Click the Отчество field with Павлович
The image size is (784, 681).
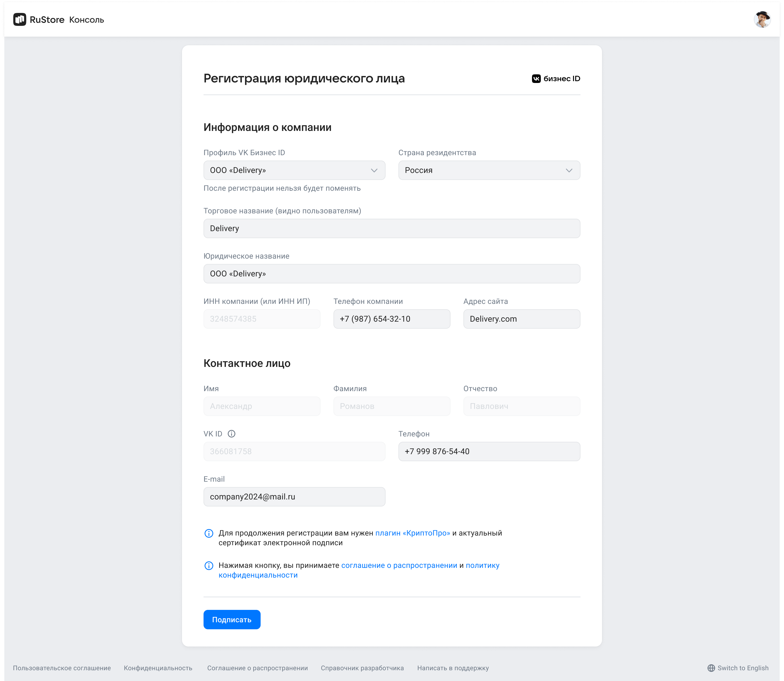[522, 406]
